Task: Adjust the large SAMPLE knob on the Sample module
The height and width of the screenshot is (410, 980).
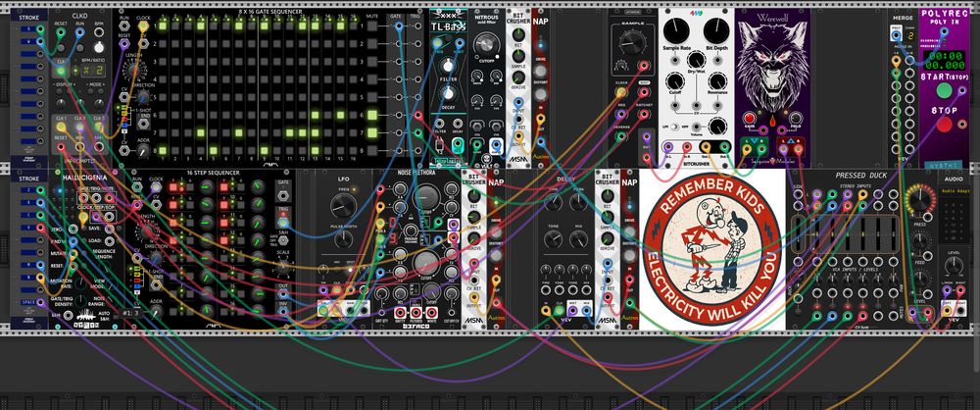Action: point(631,42)
